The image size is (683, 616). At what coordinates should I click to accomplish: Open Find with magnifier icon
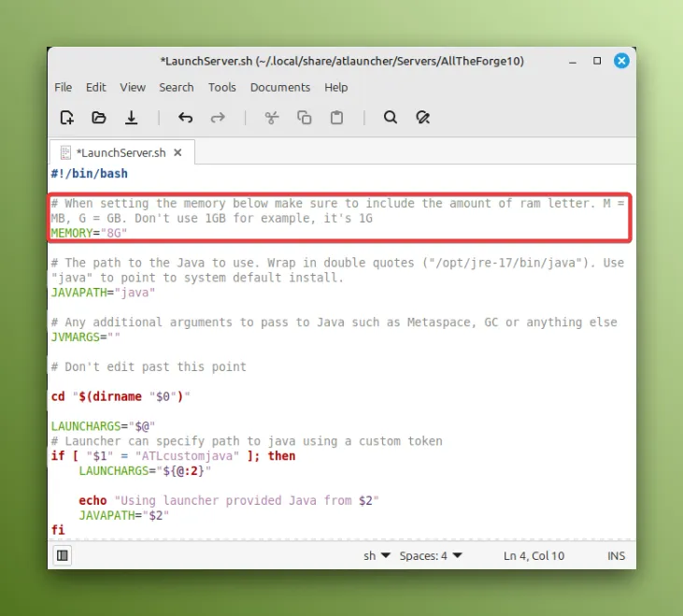[x=391, y=118]
